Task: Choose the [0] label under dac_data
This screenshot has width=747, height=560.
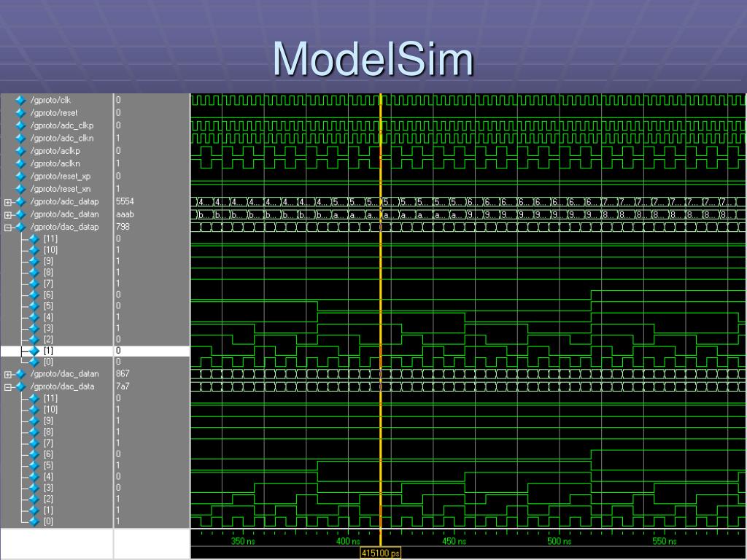Action: (48, 521)
